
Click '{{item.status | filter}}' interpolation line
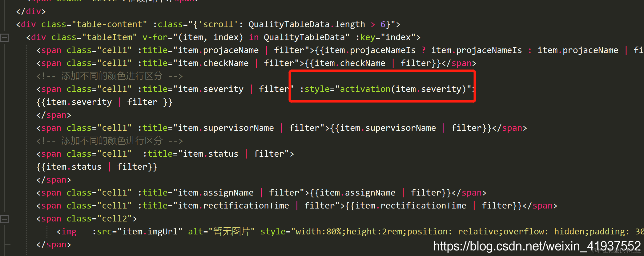pyautogui.click(x=97, y=167)
